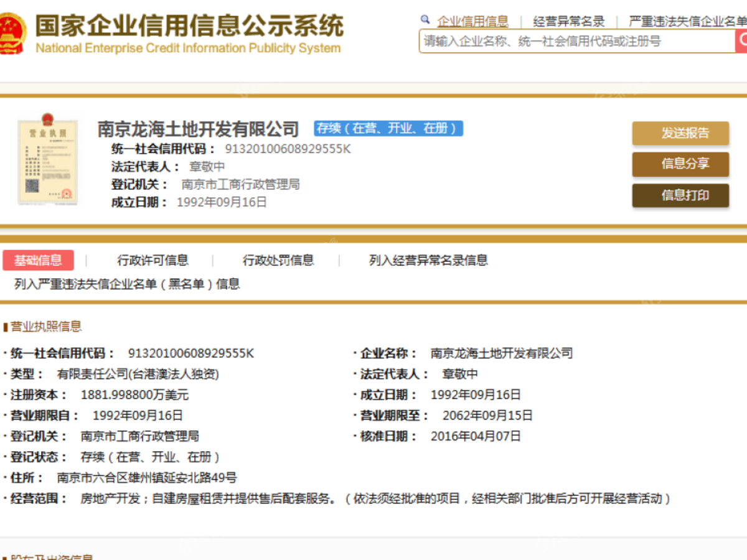The image size is (747, 560).
Task: Click the 国家企业信用信息公示系统 site title
Action: point(189,26)
